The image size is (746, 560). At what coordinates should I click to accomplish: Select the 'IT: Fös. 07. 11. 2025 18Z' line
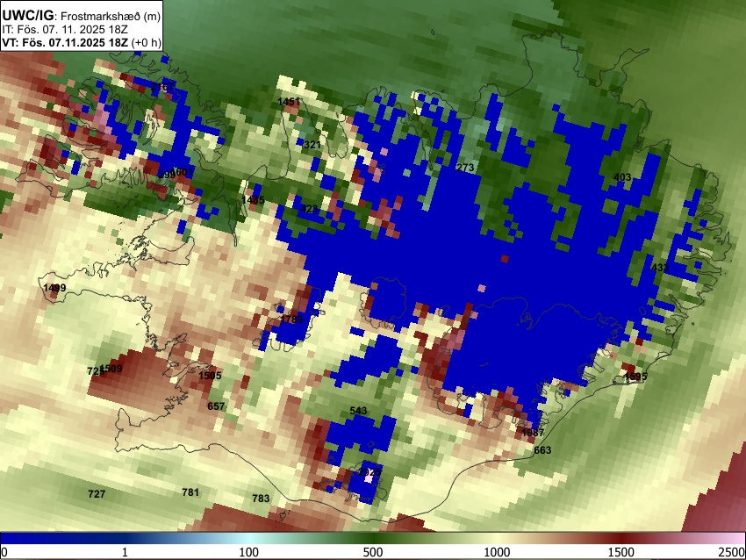click(x=65, y=30)
